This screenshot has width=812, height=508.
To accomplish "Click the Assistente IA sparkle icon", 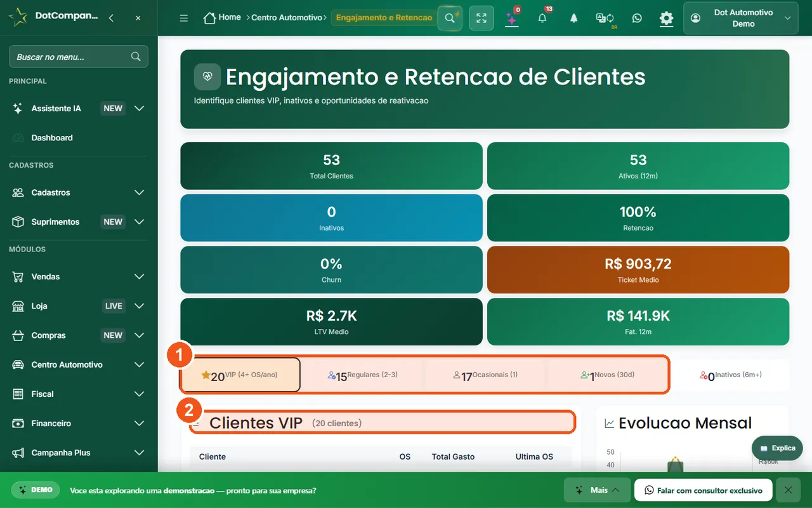I will coord(18,108).
